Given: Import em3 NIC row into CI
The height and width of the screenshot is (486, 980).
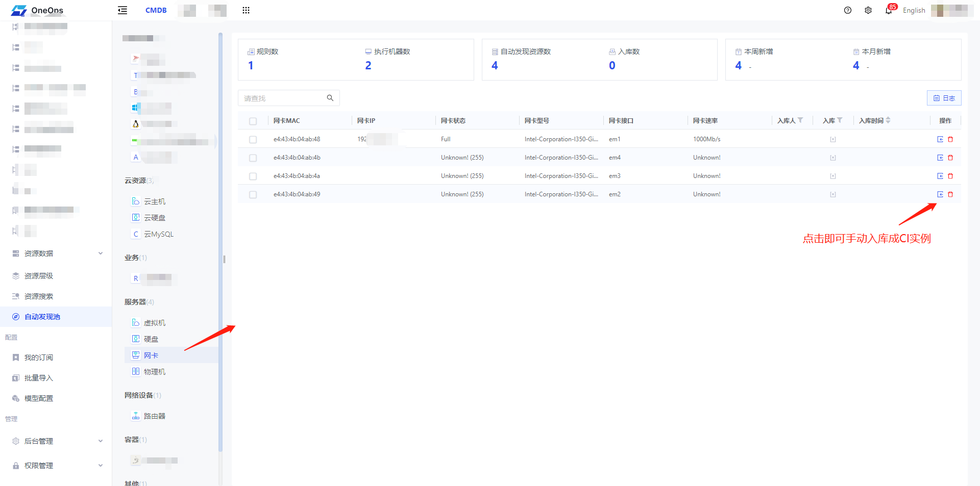Looking at the screenshot, I should click(x=940, y=176).
